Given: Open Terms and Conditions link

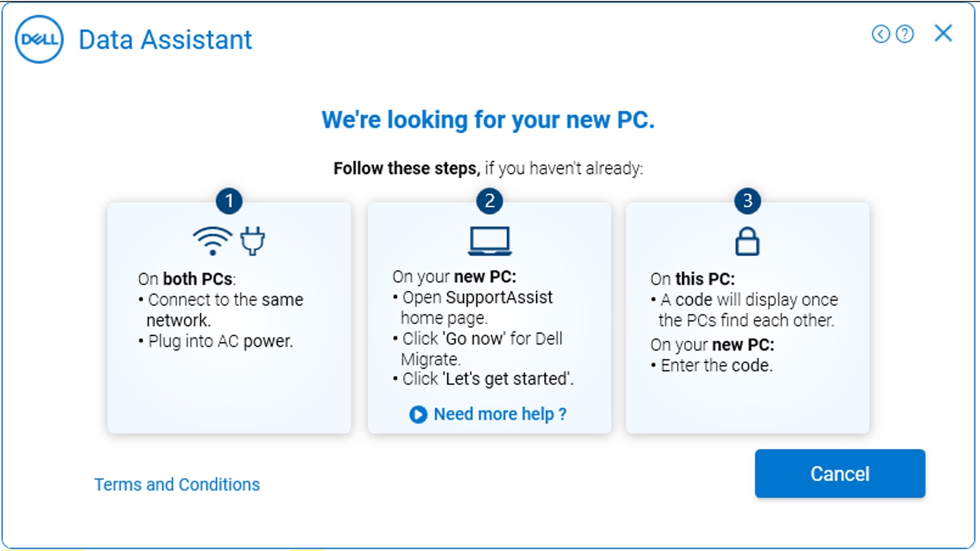Looking at the screenshot, I should point(177,484).
